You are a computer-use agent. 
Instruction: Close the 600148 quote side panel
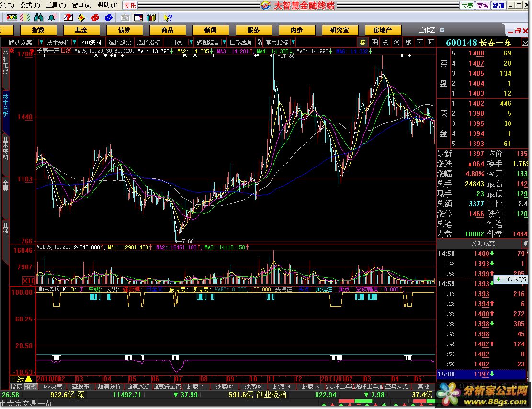(x=525, y=43)
